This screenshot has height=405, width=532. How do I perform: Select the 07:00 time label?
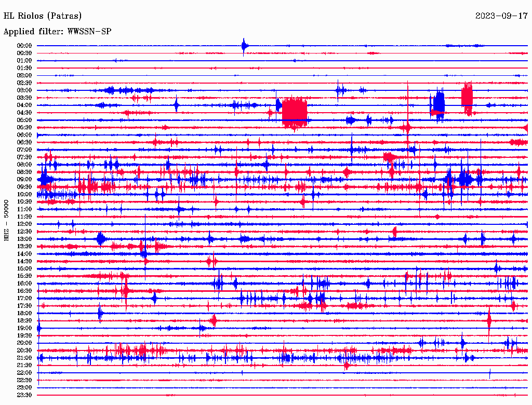coord(24,150)
